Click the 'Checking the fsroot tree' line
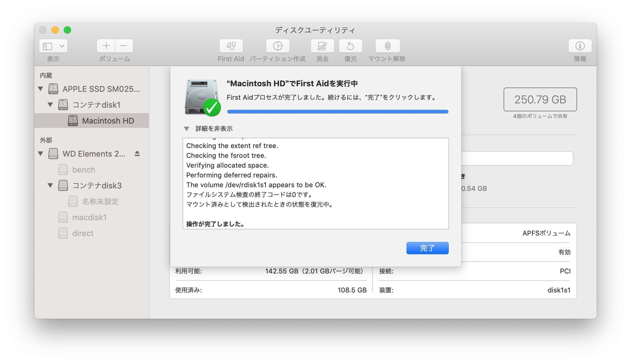This screenshot has width=631, height=364. pyautogui.click(x=226, y=156)
